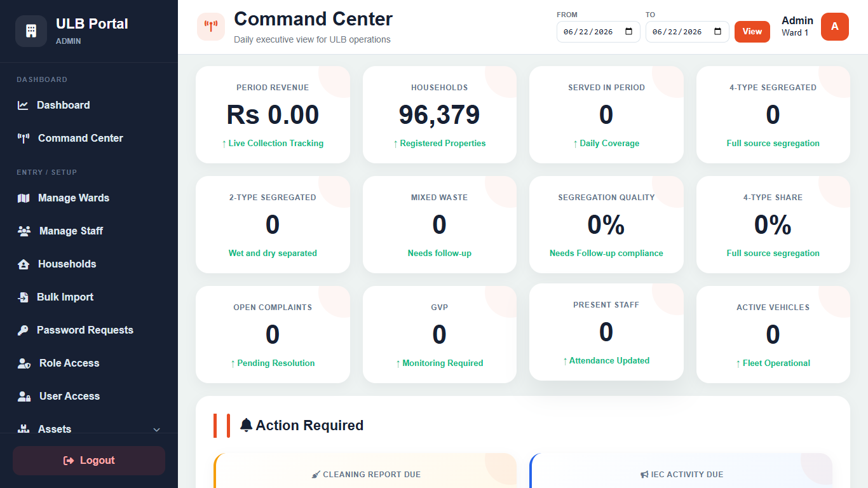The image size is (868, 488).
Task: Click the View button
Action: coord(752,32)
